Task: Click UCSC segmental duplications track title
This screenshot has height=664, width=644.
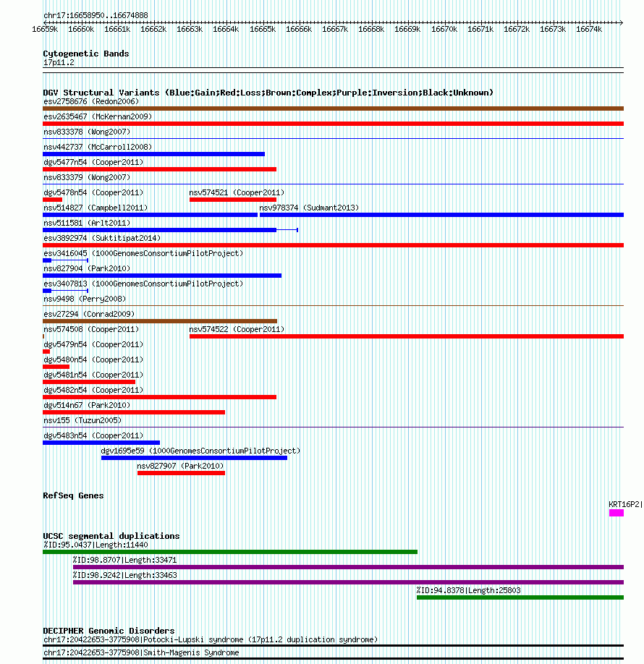Action: [x=111, y=536]
